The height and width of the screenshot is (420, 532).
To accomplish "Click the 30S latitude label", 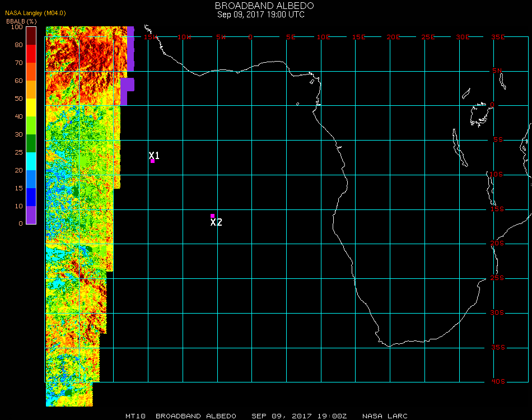I will [x=497, y=313].
